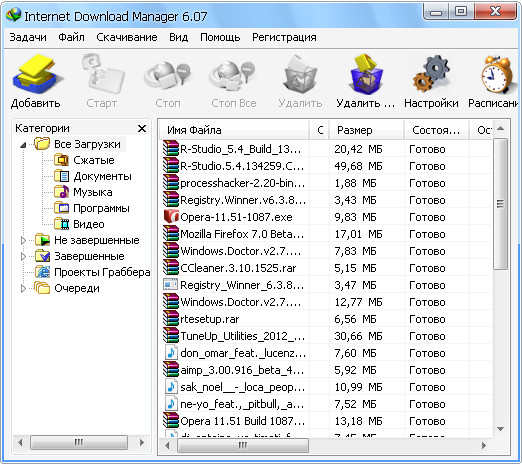Image resolution: width=522 pixels, height=464 pixels.
Task: Click the rtesetup.rar archive icon
Action: coord(171,319)
